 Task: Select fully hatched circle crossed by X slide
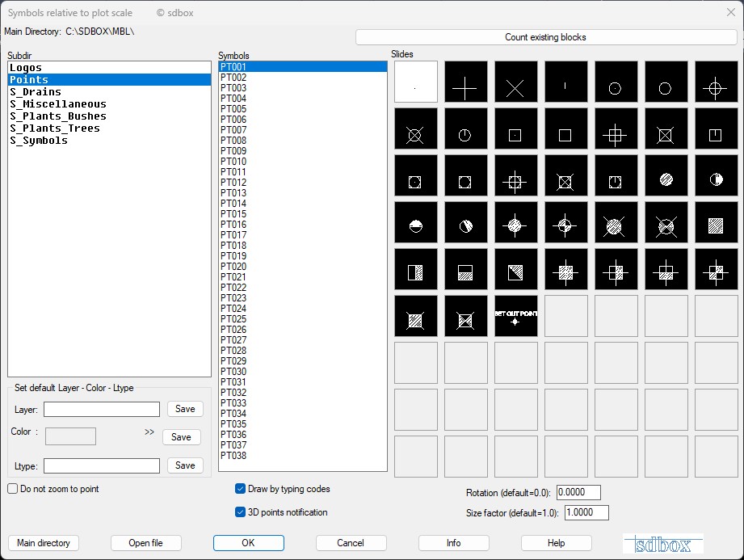(x=616, y=222)
